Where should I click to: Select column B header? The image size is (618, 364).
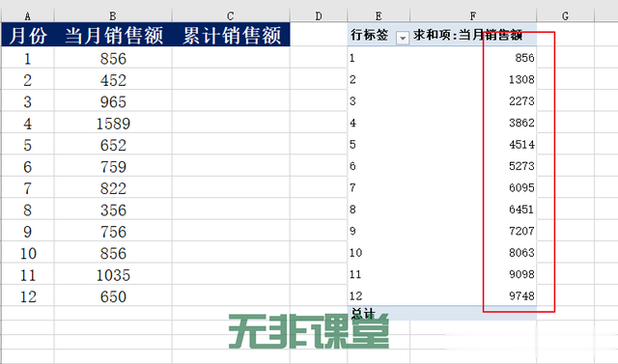tap(113, 16)
